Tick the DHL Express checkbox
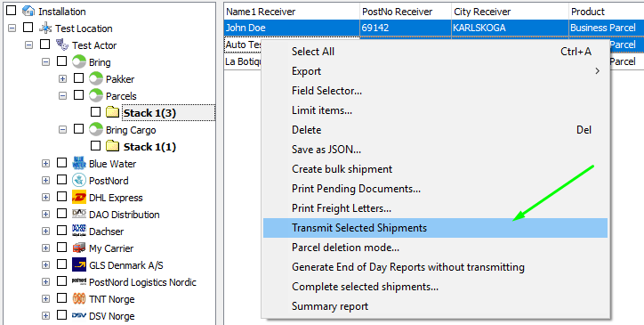Viewport: 644px width, 325px height. click(x=62, y=197)
